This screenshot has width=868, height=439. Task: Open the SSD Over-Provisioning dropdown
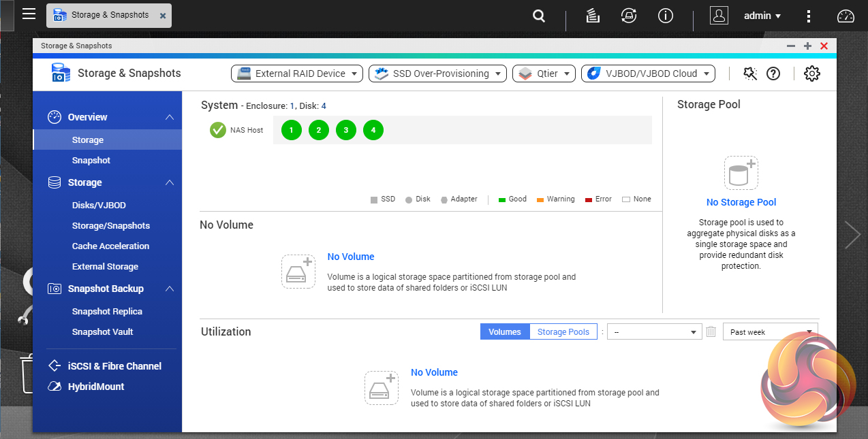coord(437,74)
